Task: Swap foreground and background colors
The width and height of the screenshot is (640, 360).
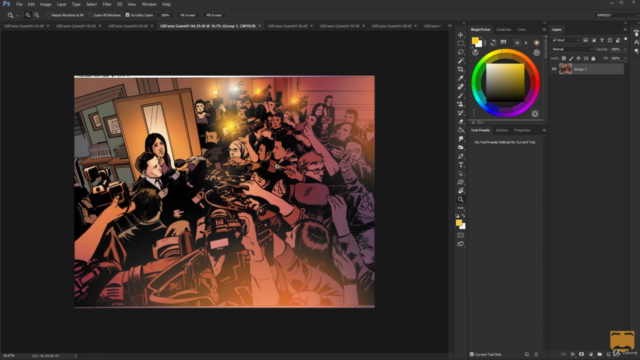Action: 463,216
